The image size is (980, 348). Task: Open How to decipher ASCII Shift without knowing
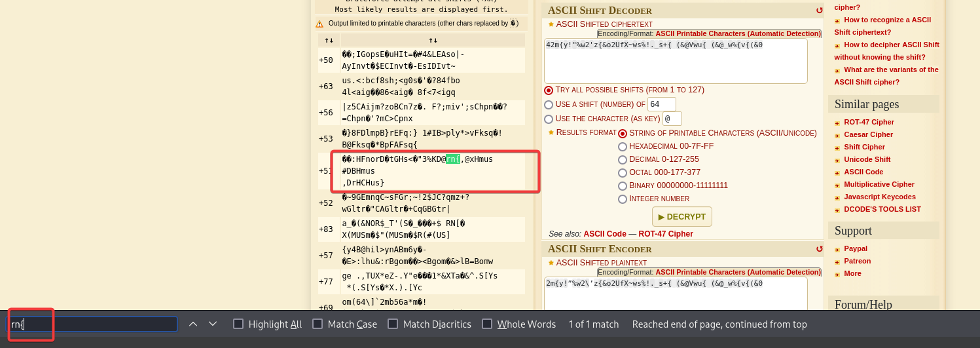(x=886, y=51)
